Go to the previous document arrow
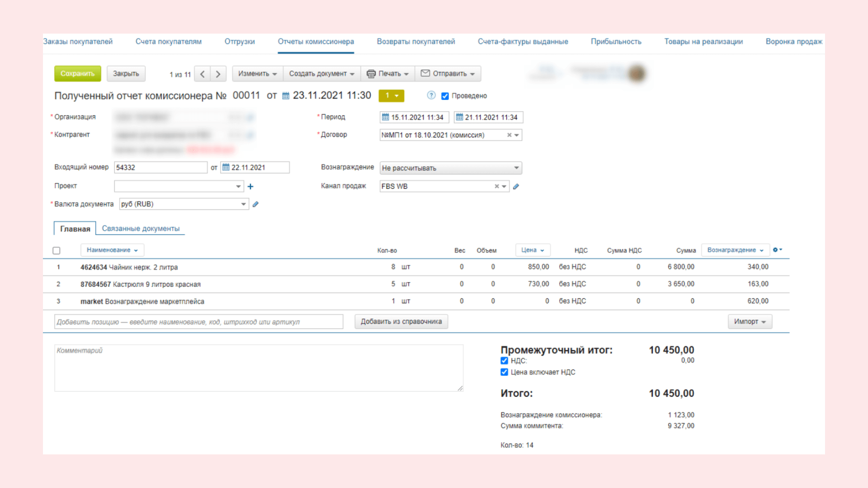868x488 pixels. coord(203,74)
